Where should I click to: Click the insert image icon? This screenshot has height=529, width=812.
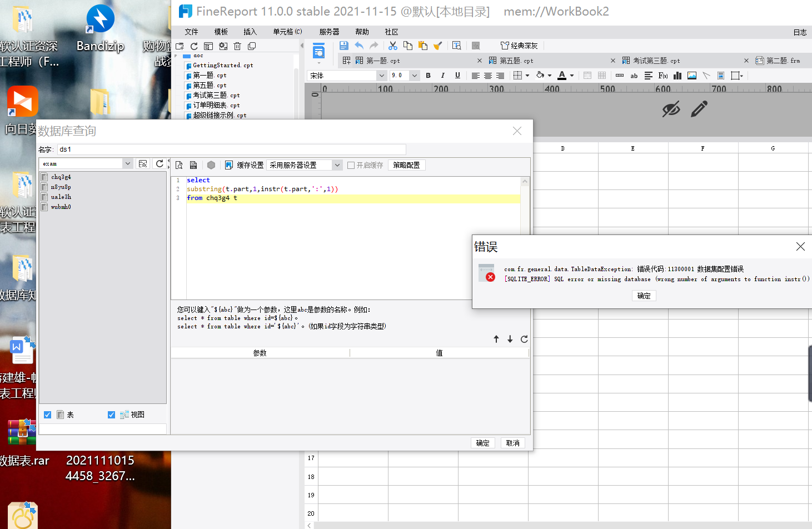point(692,76)
